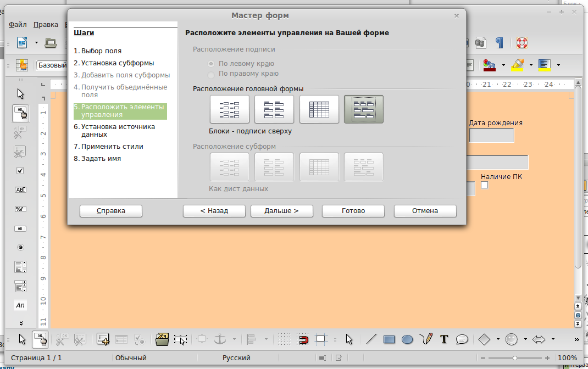Choose the columnar labels-on-top layout icon
This screenshot has height=369, width=588.
[274, 109]
